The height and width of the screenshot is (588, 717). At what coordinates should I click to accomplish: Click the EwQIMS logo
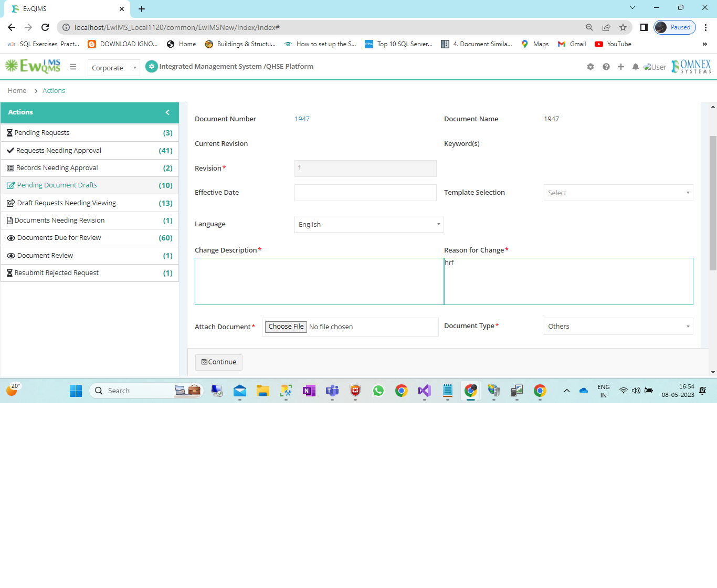(33, 66)
